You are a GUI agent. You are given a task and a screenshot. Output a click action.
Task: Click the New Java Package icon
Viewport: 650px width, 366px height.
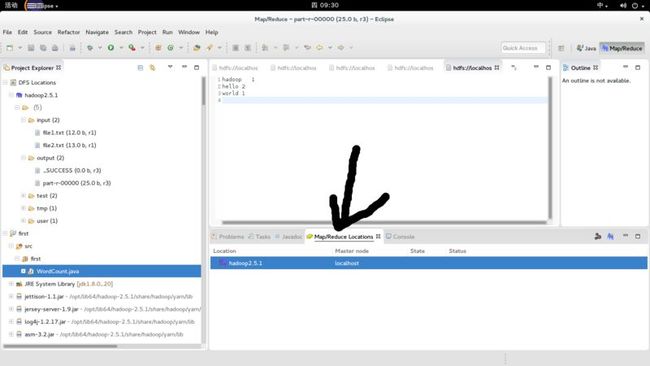pyautogui.click(x=158, y=48)
